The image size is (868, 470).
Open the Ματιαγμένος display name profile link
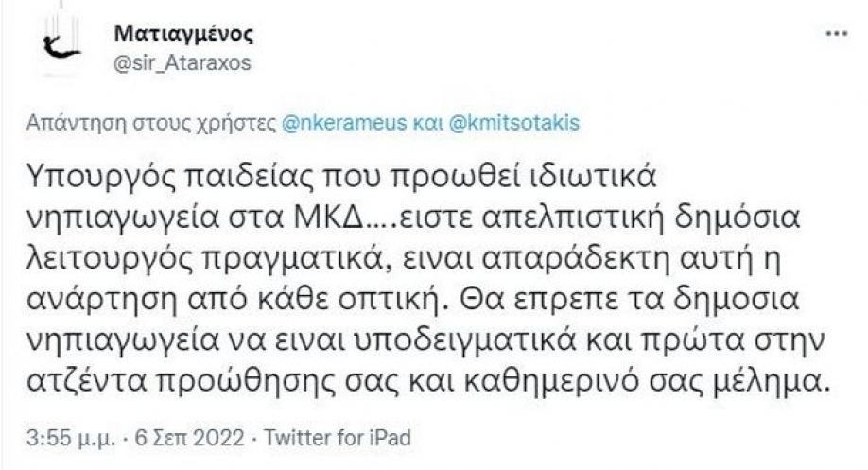[x=183, y=34]
